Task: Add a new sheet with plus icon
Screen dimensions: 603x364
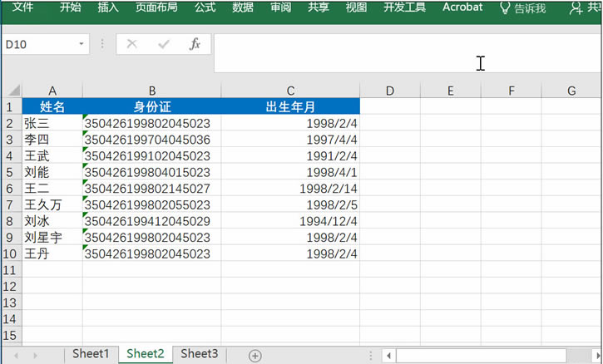Action: coord(255,355)
